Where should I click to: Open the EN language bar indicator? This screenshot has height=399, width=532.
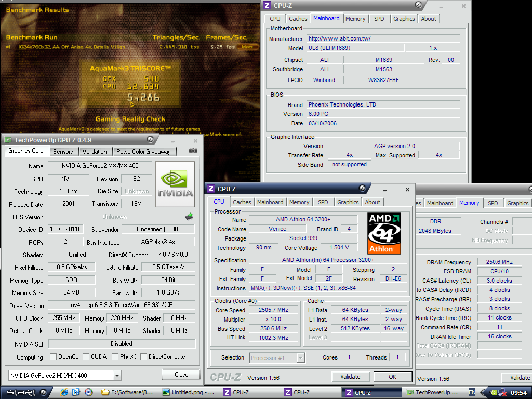[472, 393]
